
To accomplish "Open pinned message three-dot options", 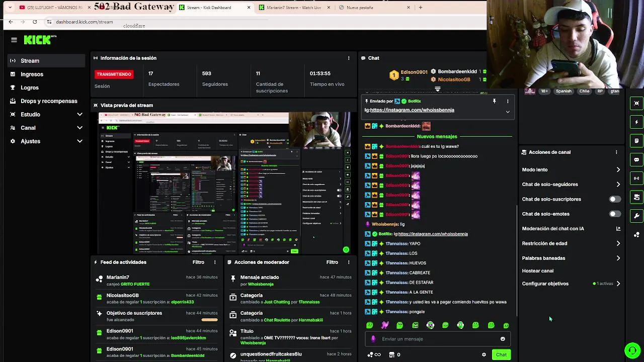I will pos(508,101).
